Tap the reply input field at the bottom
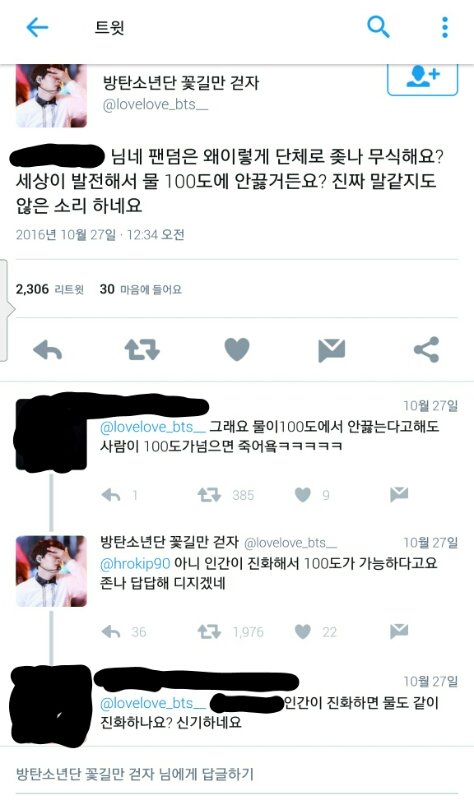 click(x=237, y=774)
